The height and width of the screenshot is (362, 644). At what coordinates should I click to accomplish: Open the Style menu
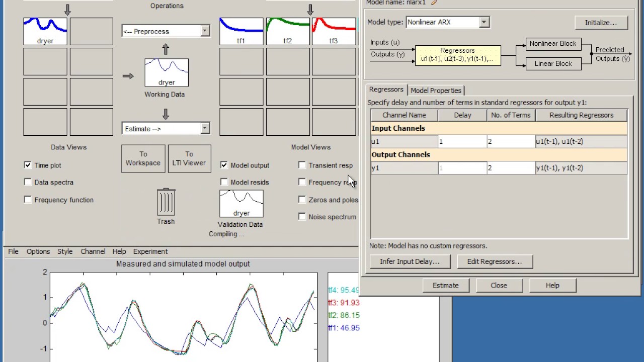[65, 251]
